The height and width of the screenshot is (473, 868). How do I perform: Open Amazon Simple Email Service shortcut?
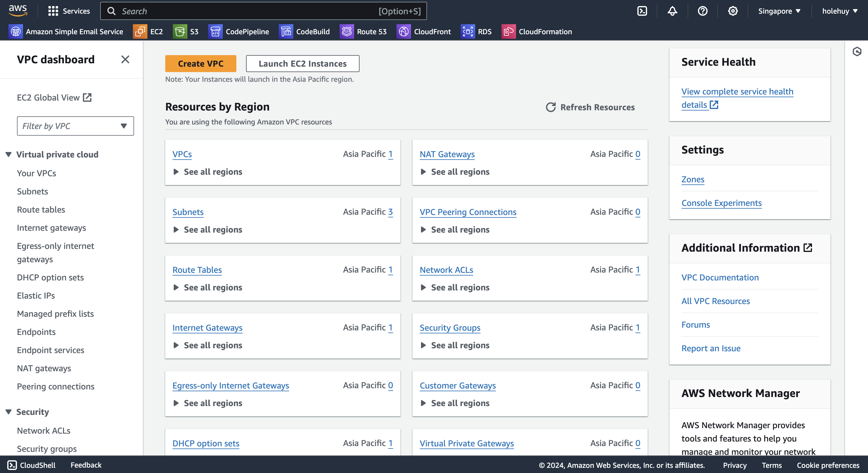(66, 32)
